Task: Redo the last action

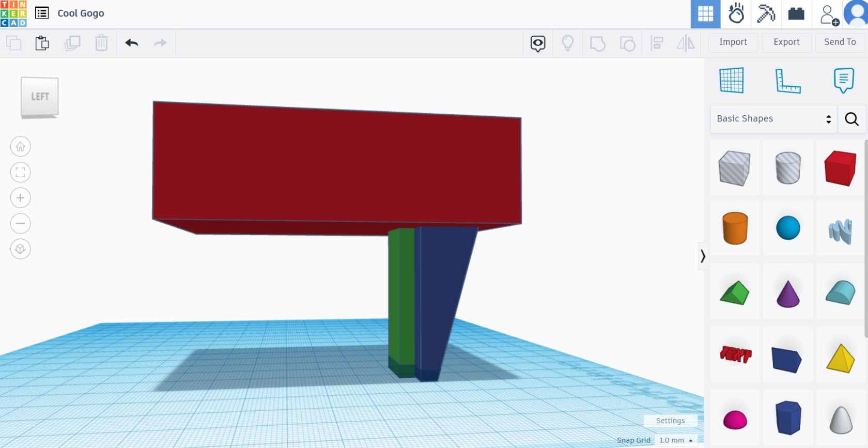Action: tap(160, 43)
